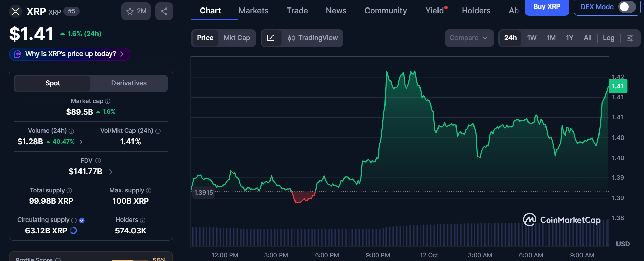The width and height of the screenshot is (644, 261).
Task: Click Market cap info icon
Action: coord(108,101)
